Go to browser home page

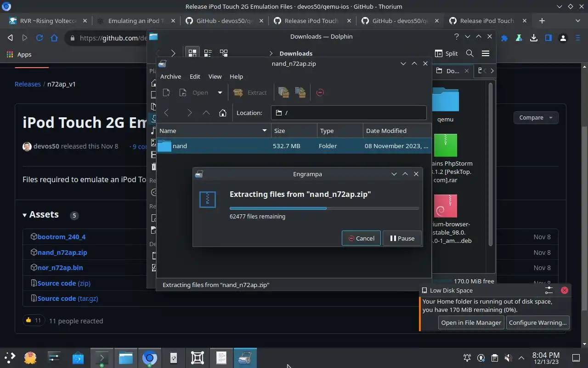coord(54,38)
